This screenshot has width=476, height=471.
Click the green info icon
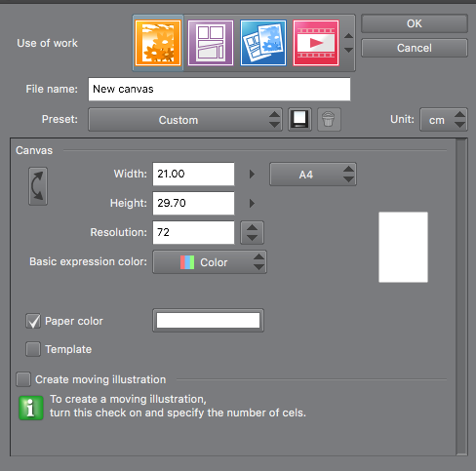point(31,408)
